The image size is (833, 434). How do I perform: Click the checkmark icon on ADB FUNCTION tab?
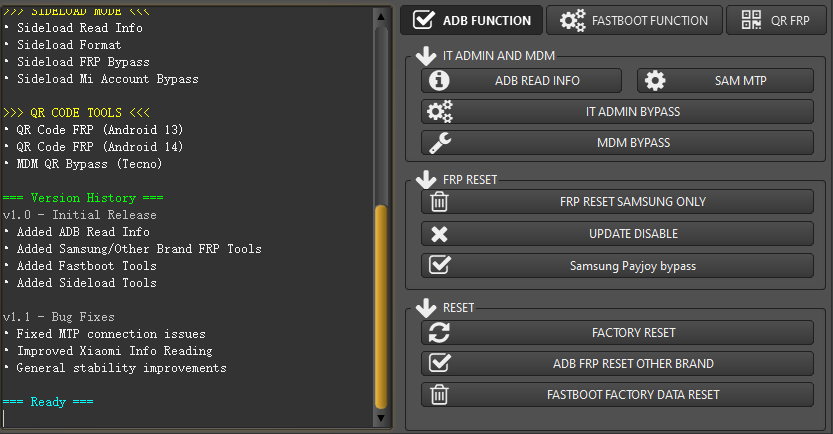(x=424, y=20)
